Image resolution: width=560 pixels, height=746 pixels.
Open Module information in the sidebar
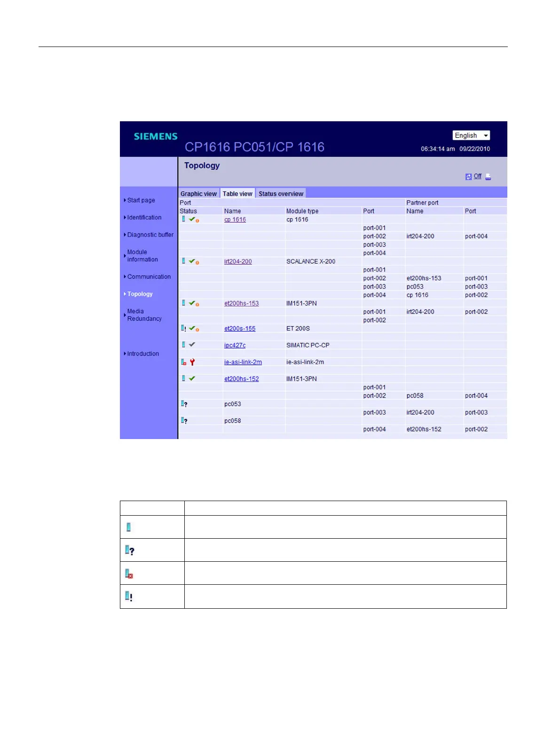142,256
